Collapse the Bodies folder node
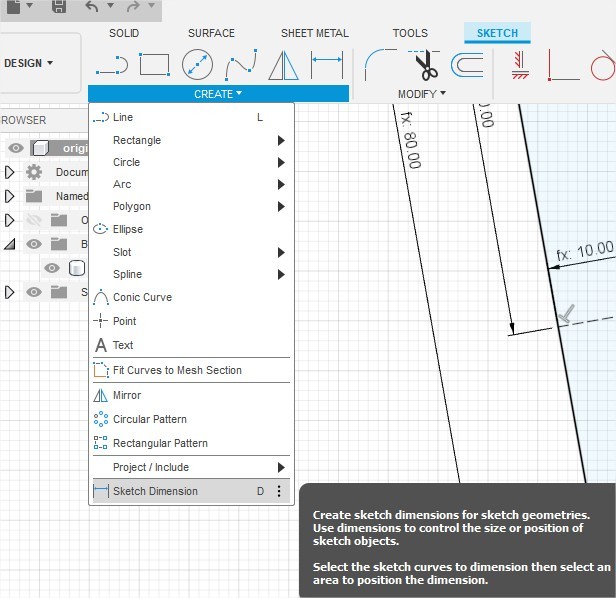Screen dimensions: 616x598 click(10, 244)
